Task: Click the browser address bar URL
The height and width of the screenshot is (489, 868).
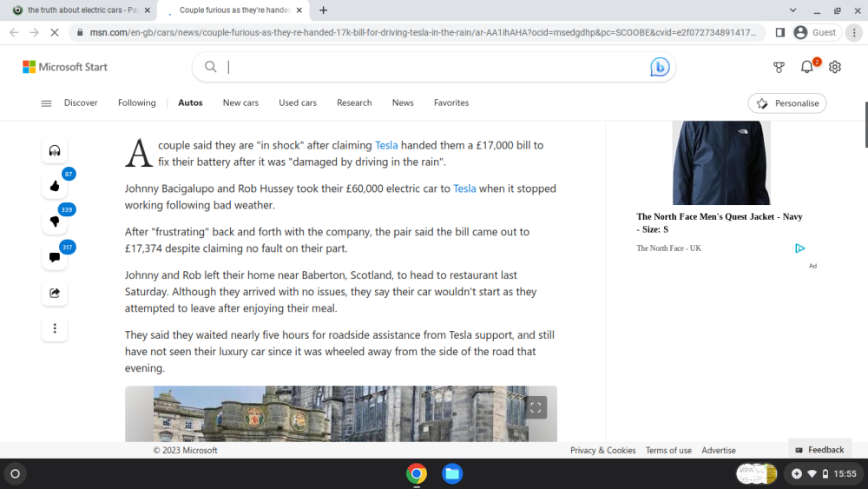Action: pos(423,33)
